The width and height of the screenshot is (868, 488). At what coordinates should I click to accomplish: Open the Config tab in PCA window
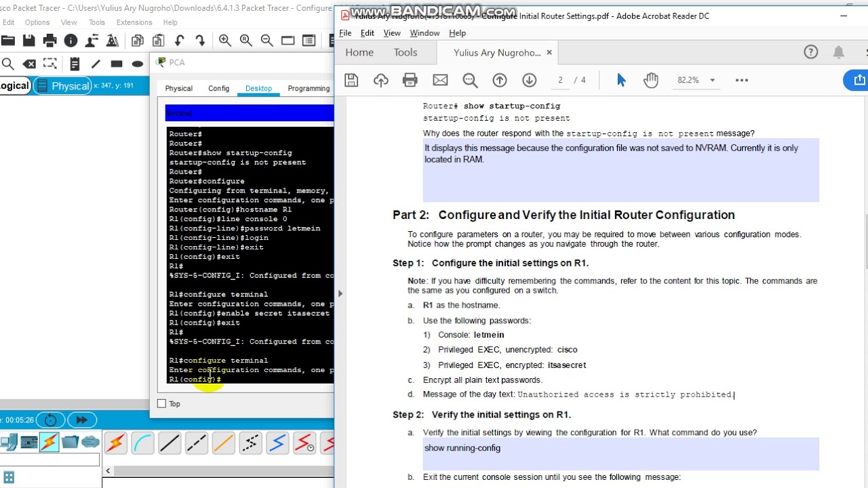point(218,88)
